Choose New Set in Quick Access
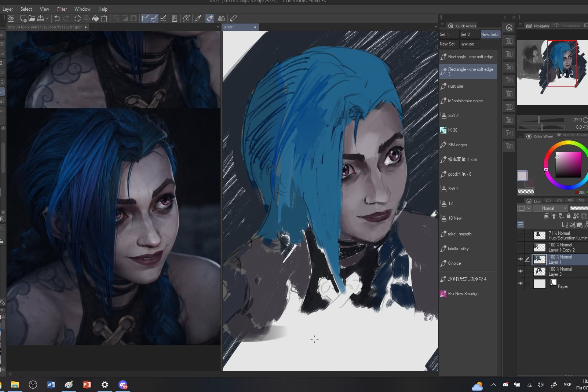588x392 pixels. tap(449, 44)
